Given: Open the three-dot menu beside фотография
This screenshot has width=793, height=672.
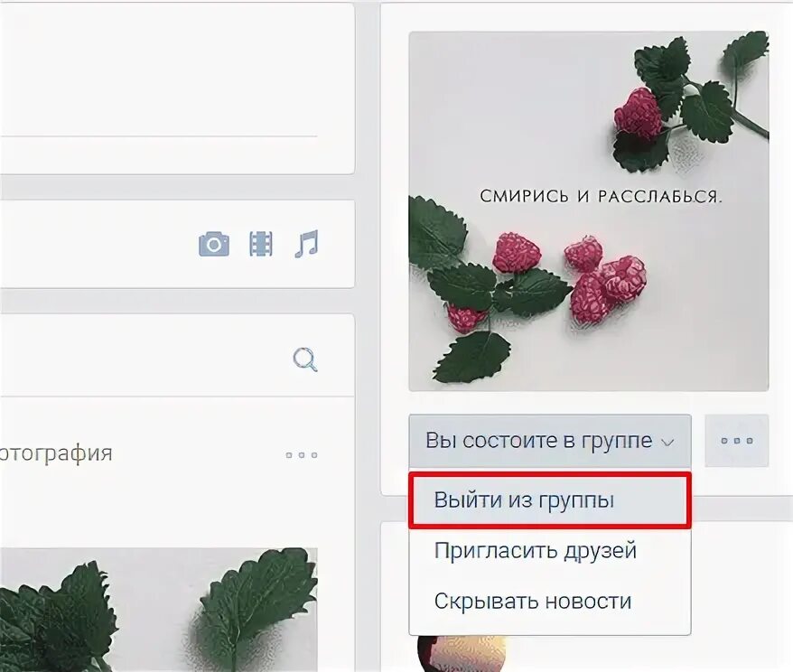Looking at the screenshot, I should [302, 455].
